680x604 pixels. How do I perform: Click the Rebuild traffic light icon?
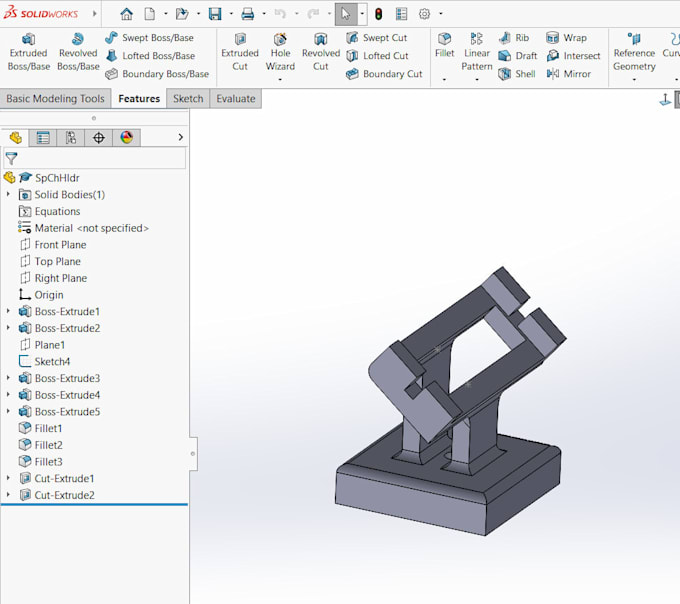coord(379,14)
